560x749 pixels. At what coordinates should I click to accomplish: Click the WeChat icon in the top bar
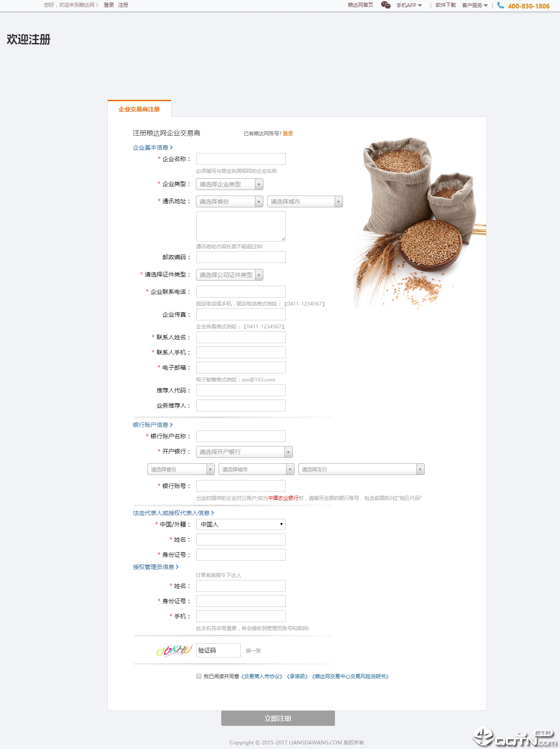pos(385,5)
